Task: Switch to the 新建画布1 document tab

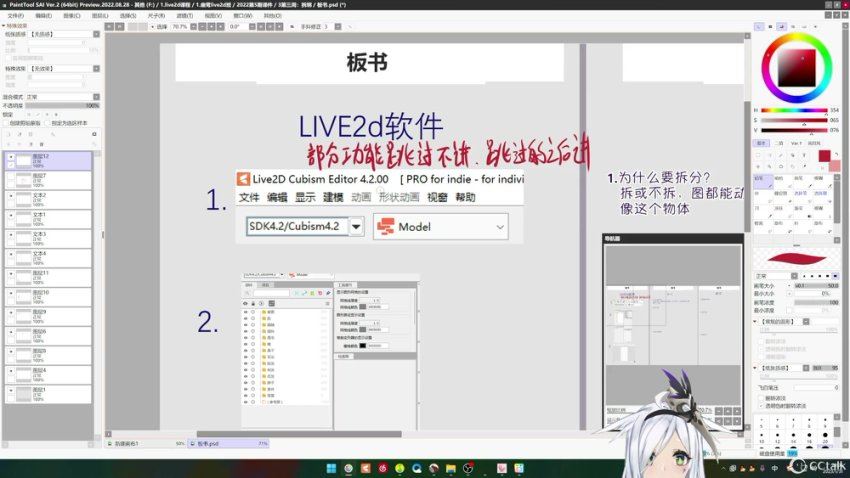Action: click(x=146, y=443)
